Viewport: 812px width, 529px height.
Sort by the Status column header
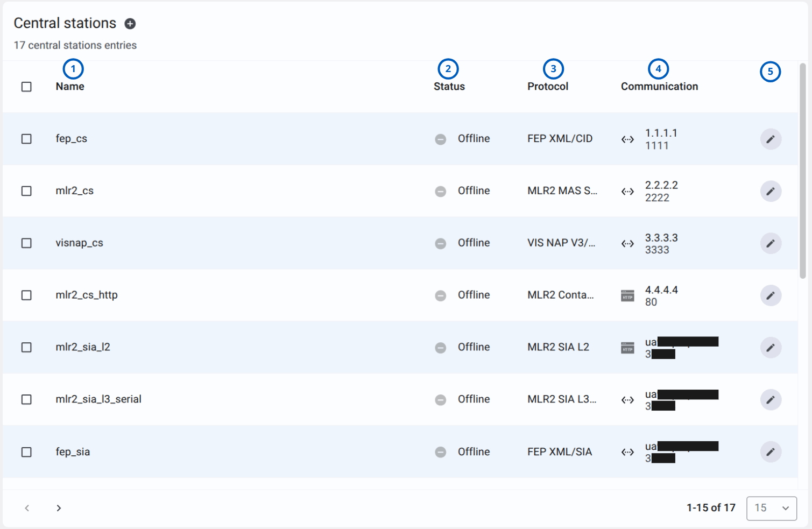tap(449, 87)
